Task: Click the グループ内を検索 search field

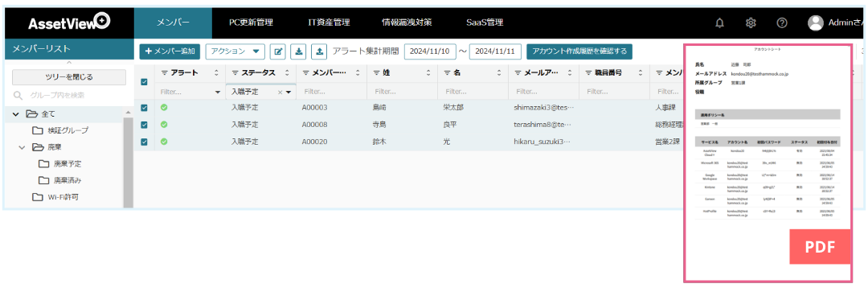Action: (69, 95)
